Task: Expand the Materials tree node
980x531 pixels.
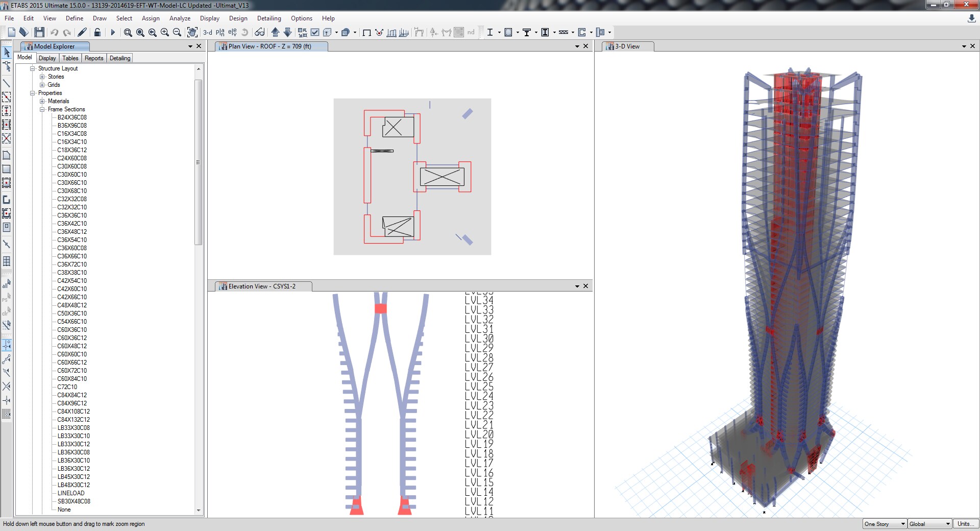Action: tap(42, 101)
